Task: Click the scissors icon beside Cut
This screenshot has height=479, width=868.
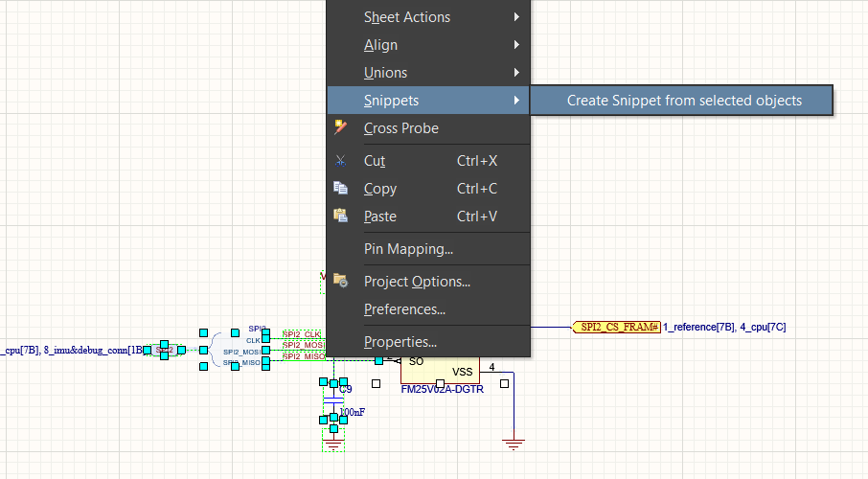Action: [340, 161]
